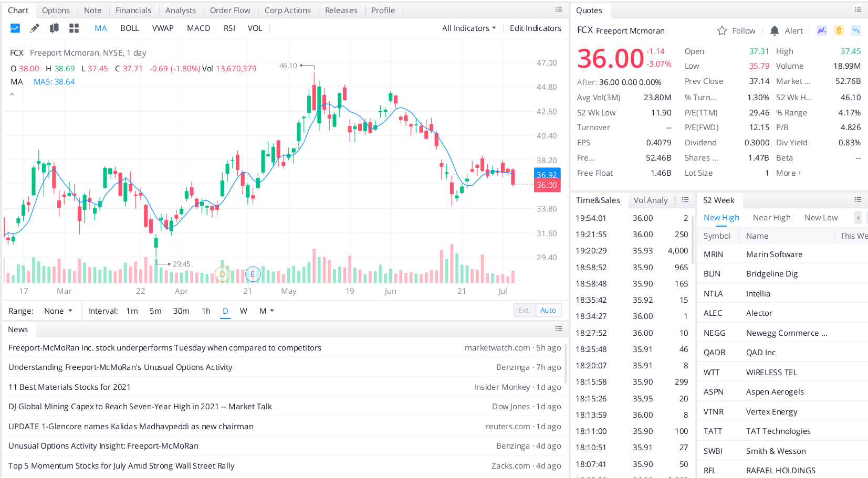This screenshot has width=868, height=478.
Task: Toggle Auto scale button
Action: pyautogui.click(x=548, y=310)
